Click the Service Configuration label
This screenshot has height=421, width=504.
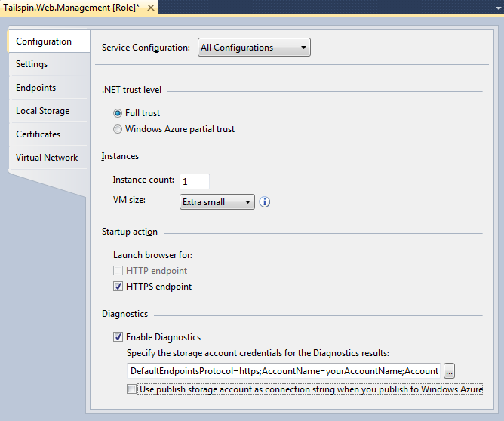(x=146, y=48)
